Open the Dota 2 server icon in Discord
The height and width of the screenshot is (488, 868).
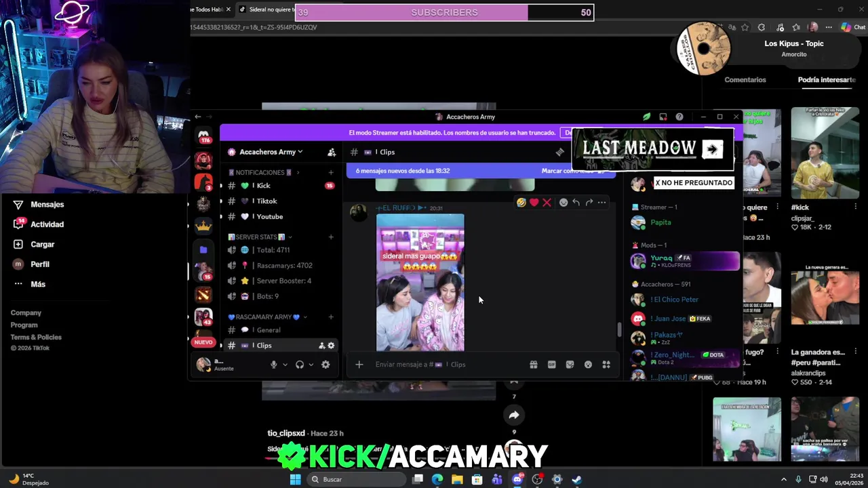(203, 294)
